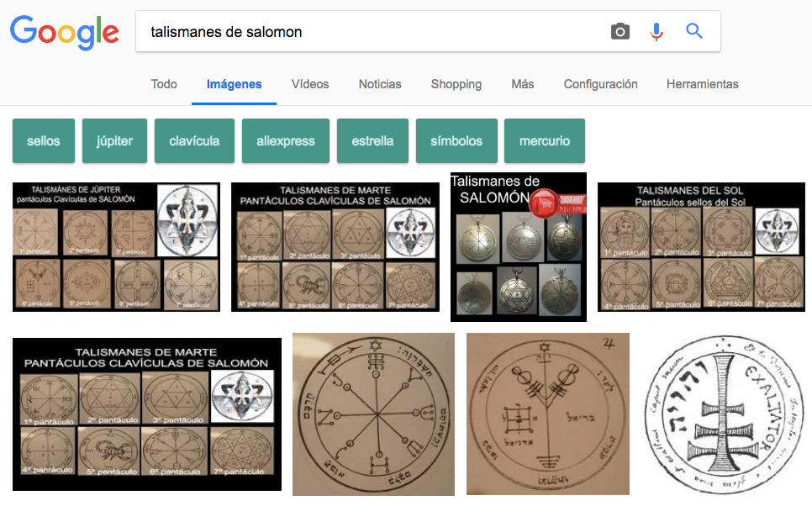Click in the search box text field

(370, 32)
